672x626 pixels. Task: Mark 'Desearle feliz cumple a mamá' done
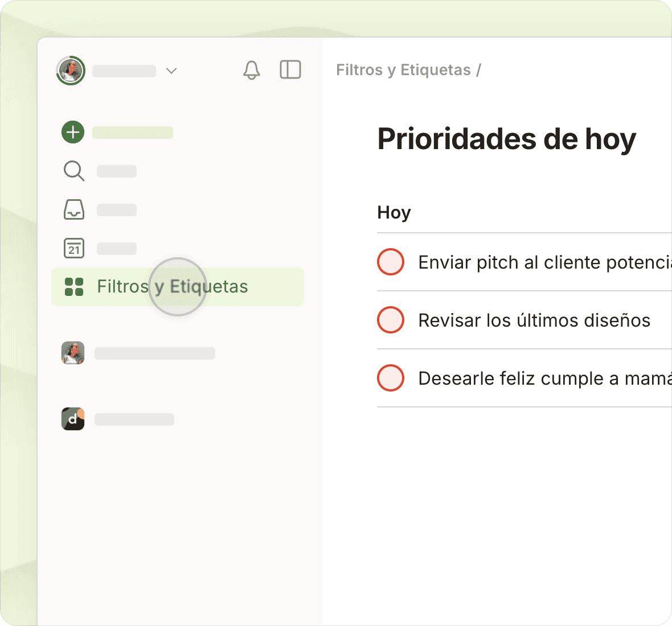point(391,378)
